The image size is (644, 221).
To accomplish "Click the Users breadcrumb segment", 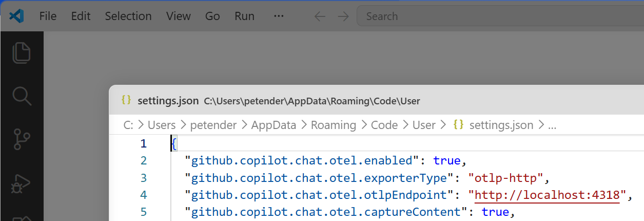I will point(162,125).
